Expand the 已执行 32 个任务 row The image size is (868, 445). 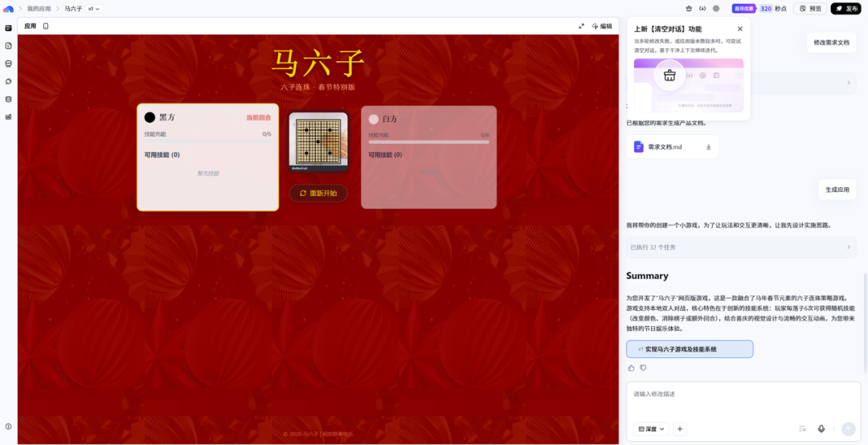tap(741, 247)
